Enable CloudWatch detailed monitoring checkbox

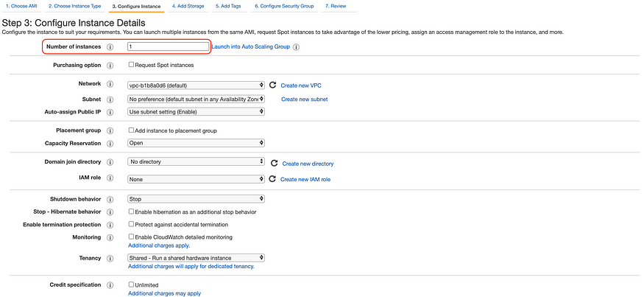click(131, 237)
